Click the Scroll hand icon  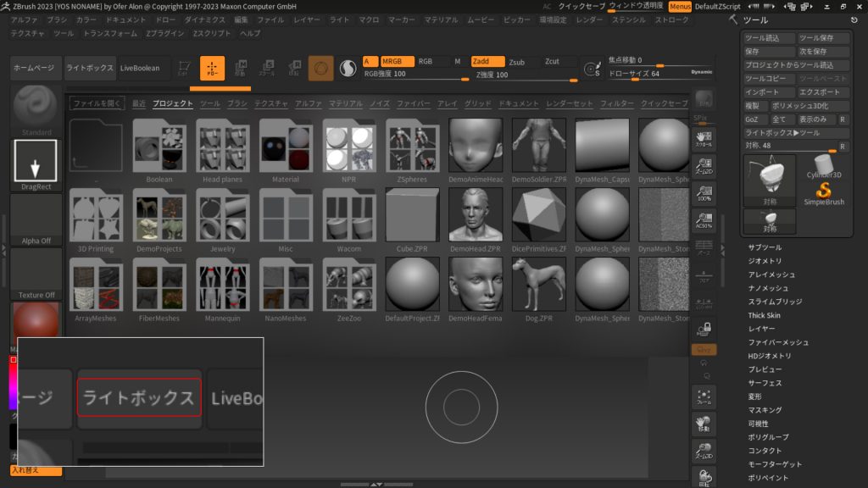pyautogui.click(x=703, y=139)
